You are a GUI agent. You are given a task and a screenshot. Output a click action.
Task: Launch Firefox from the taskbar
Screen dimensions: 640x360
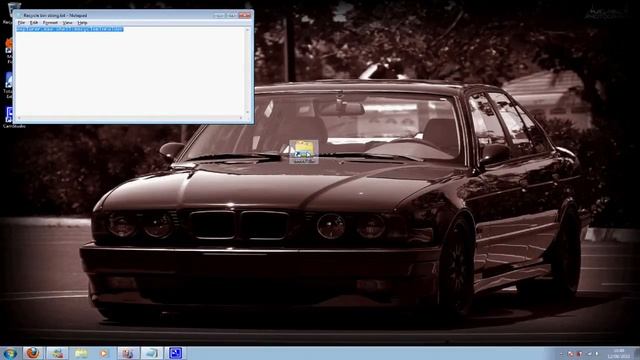[x=33, y=353]
